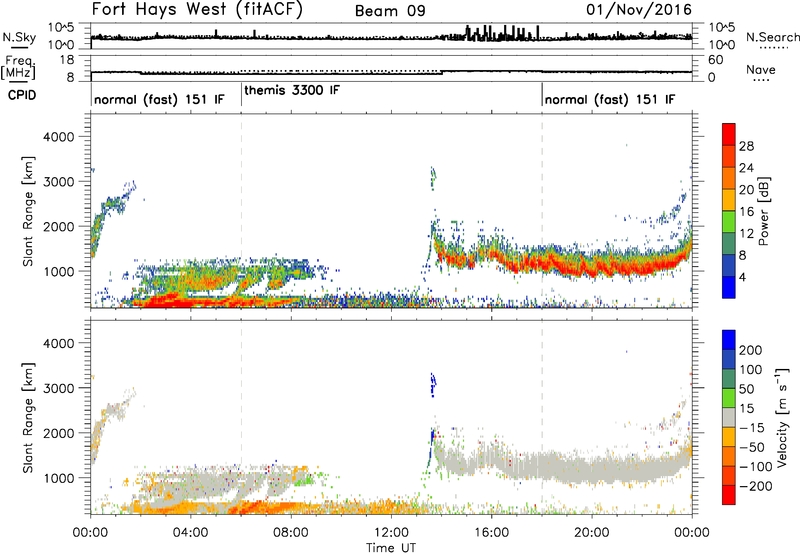Click the gray dashed 18:00 line in the velocity panel

tap(542, 417)
